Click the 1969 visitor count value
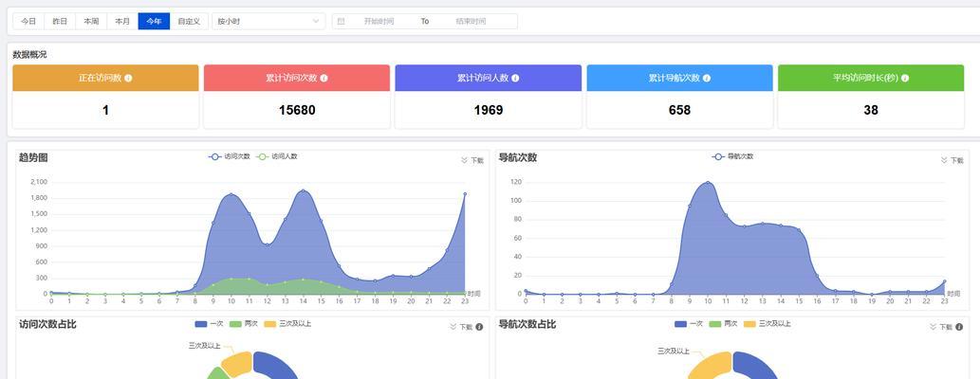 (x=489, y=111)
